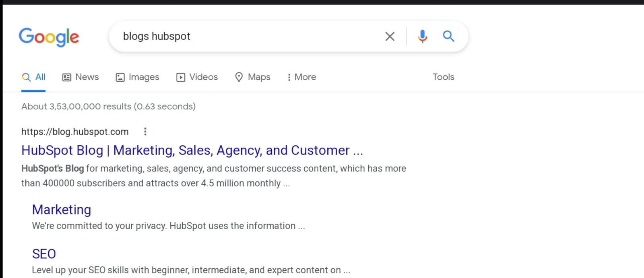Open the More search categories menu
644x278 pixels.
pyautogui.click(x=301, y=77)
